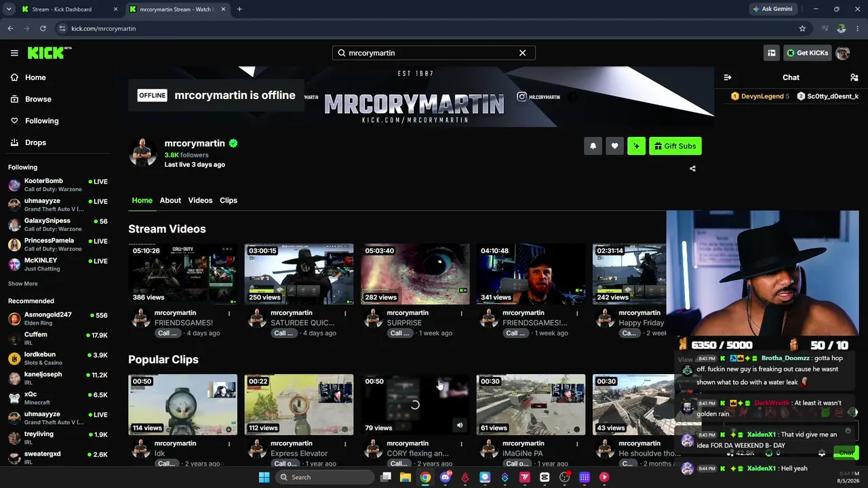
Task: Open the Browse page
Action: pos(38,99)
